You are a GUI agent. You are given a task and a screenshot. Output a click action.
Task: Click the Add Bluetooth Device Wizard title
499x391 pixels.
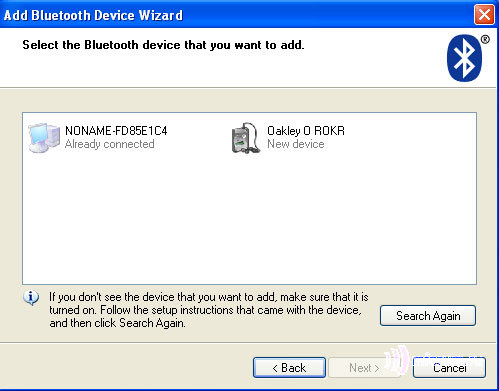tap(93, 15)
